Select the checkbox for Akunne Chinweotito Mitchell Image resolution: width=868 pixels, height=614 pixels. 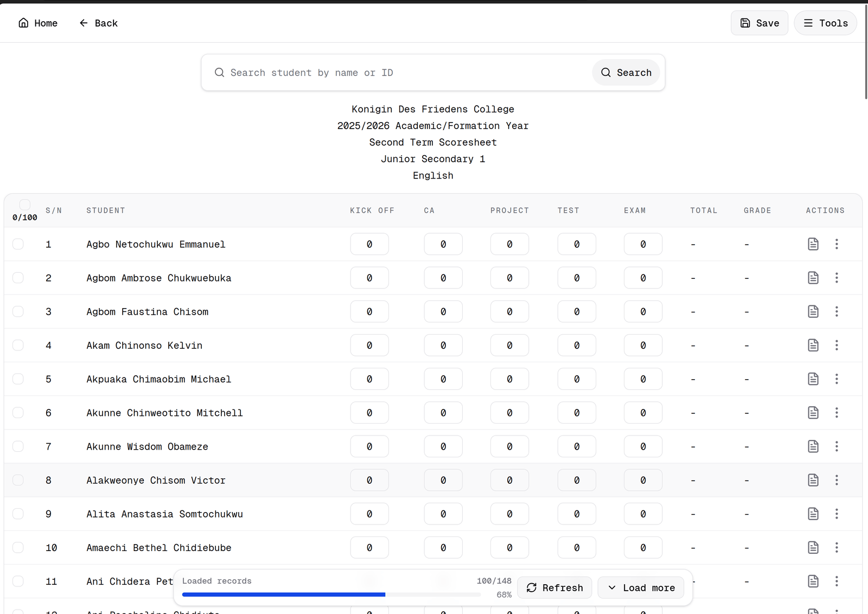coord(18,413)
